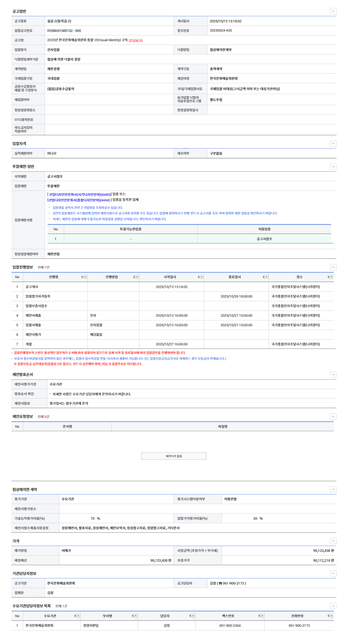Collapse the 가격 section
The image size is (350, 644).
(333, 541)
